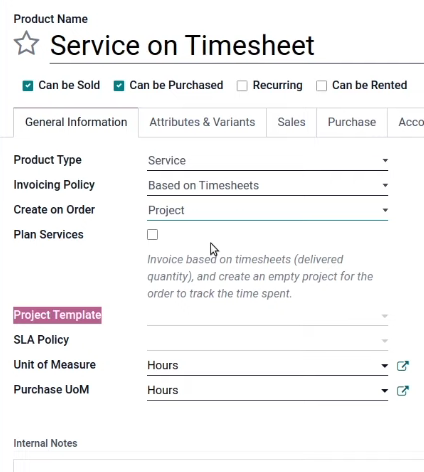Open the Unit of Measure Hours dropdown
The image size is (424, 472).
pos(267,366)
